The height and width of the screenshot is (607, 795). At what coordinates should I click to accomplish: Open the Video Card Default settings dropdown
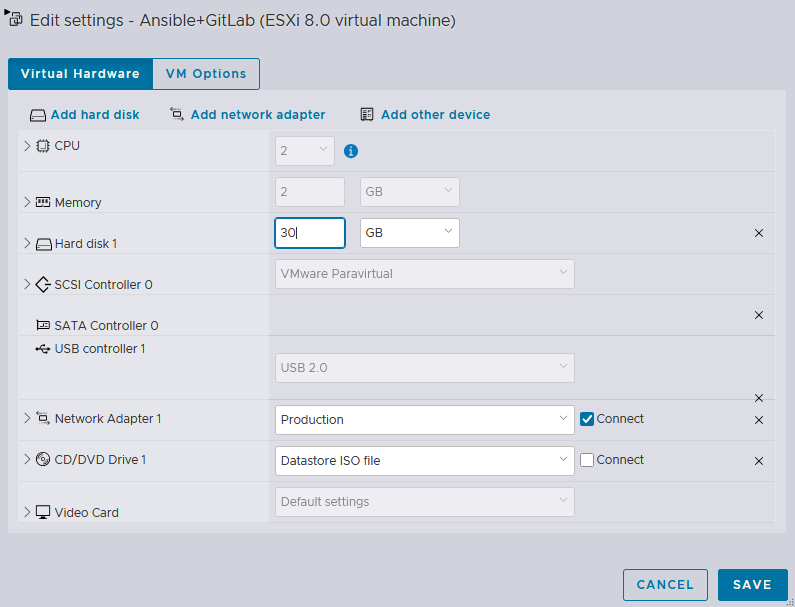point(424,502)
